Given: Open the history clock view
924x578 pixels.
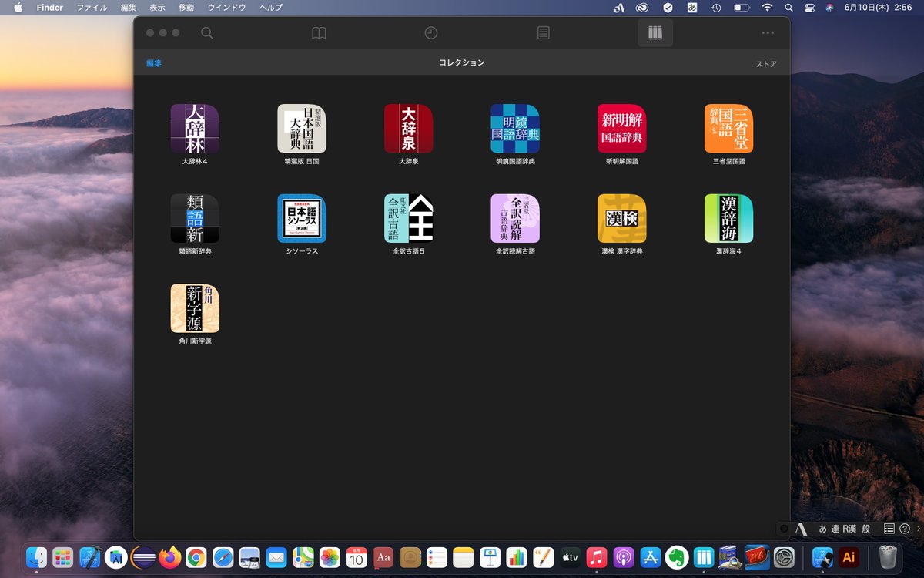Looking at the screenshot, I should (431, 33).
